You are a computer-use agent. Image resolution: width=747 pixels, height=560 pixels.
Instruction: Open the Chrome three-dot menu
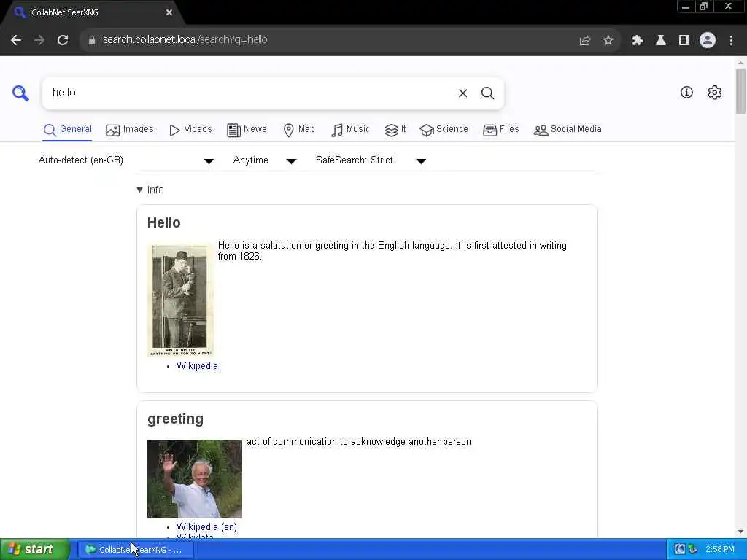pyautogui.click(x=731, y=41)
